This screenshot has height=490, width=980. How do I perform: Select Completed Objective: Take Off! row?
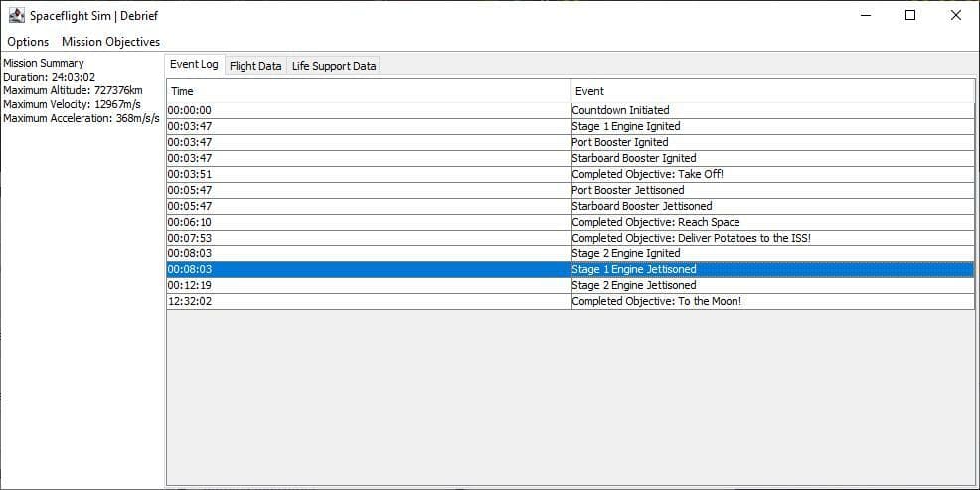[570, 174]
